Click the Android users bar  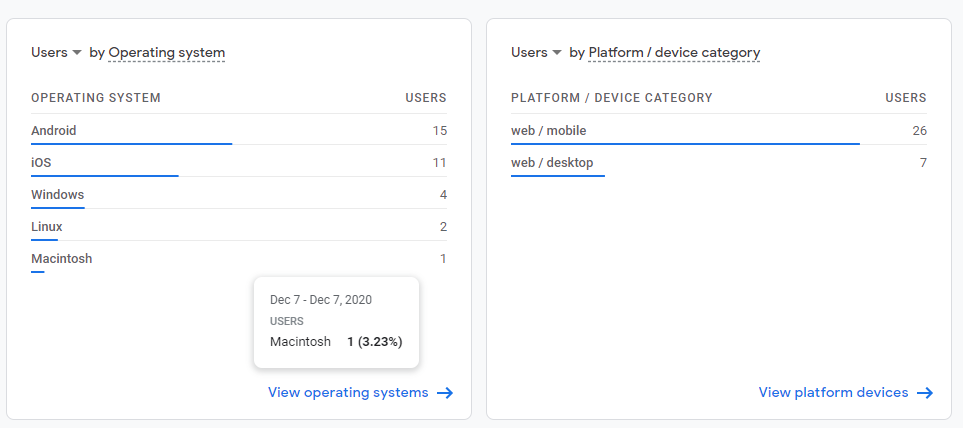(131, 144)
